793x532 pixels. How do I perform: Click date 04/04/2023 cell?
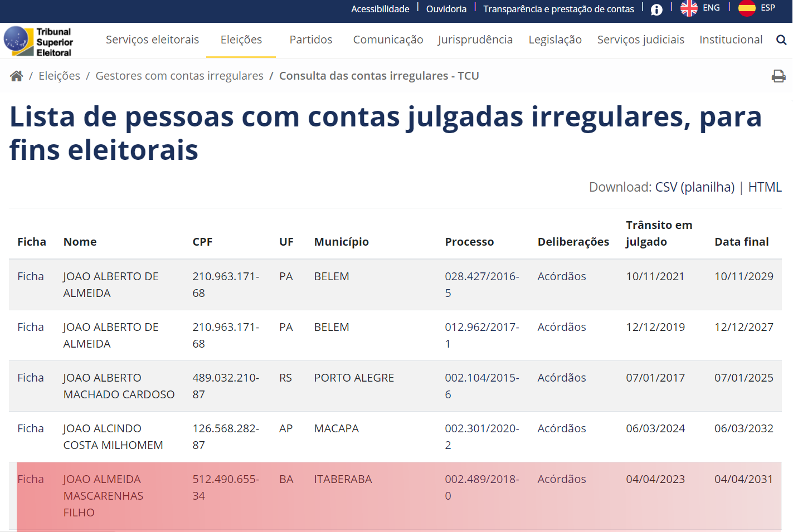click(x=655, y=479)
